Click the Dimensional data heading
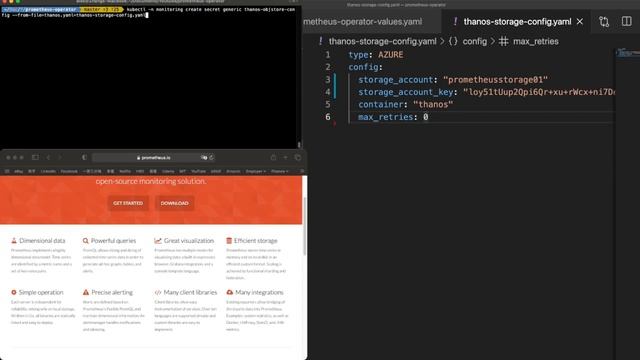640x360 pixels. pos(42,241)
